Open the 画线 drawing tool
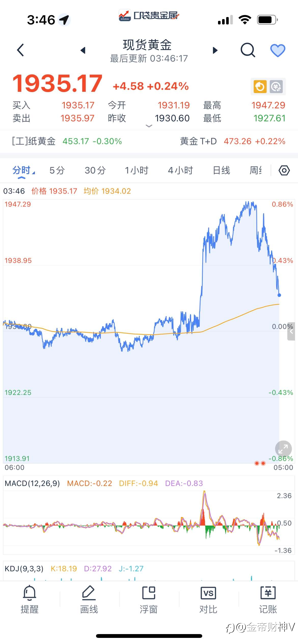This screenshot has height=644, width=298. click(x=89, y=600)
